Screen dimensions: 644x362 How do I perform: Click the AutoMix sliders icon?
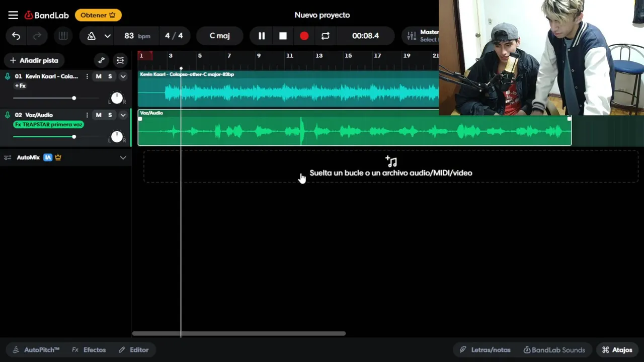coord(8,157)
